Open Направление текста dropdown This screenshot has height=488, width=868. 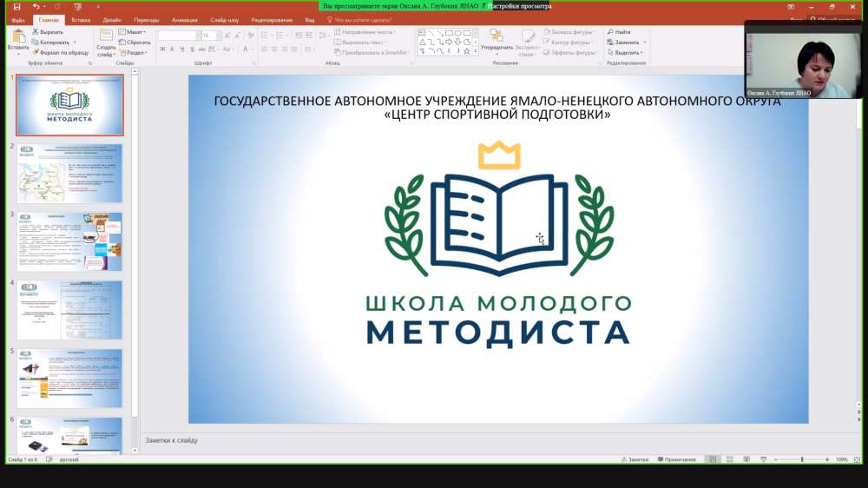[365, 32]
